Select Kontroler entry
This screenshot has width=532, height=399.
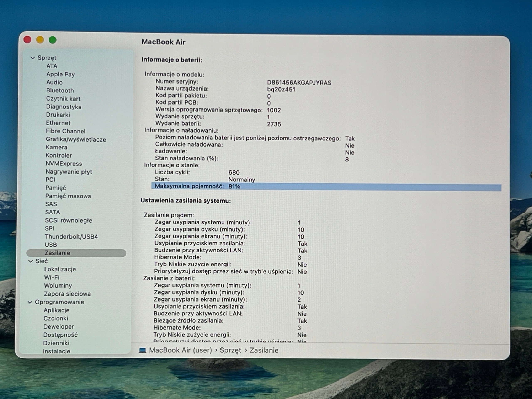click(59, 155)
